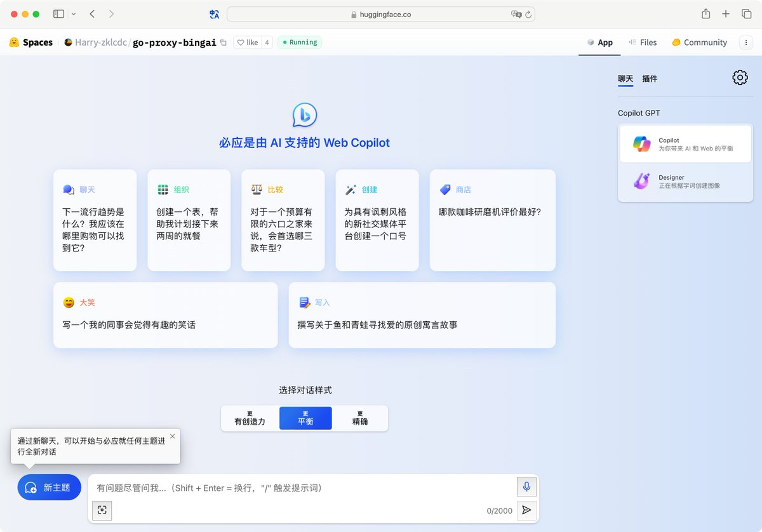The height and width of the screenshot is (532, 762).
Task: Click the 写入 fable story suggestion card
Action: (422, 315)
